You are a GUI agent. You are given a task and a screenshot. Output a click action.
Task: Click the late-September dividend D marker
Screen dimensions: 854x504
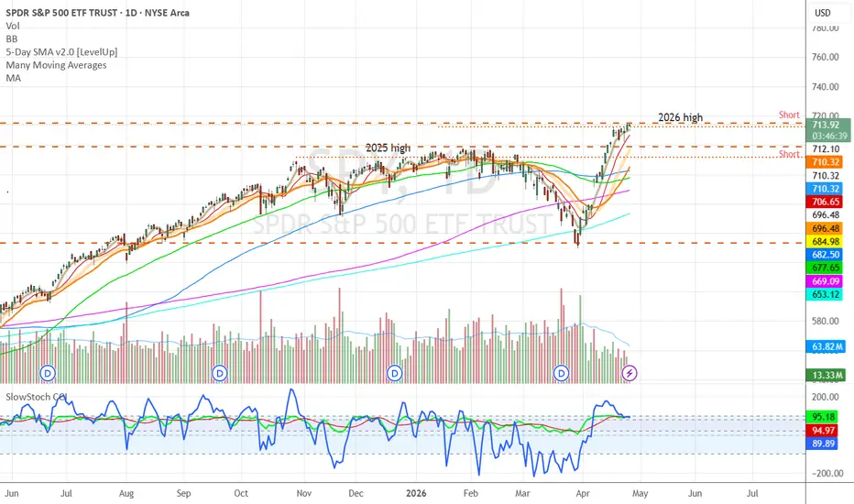pyautogui.click(x=220, y=373)
